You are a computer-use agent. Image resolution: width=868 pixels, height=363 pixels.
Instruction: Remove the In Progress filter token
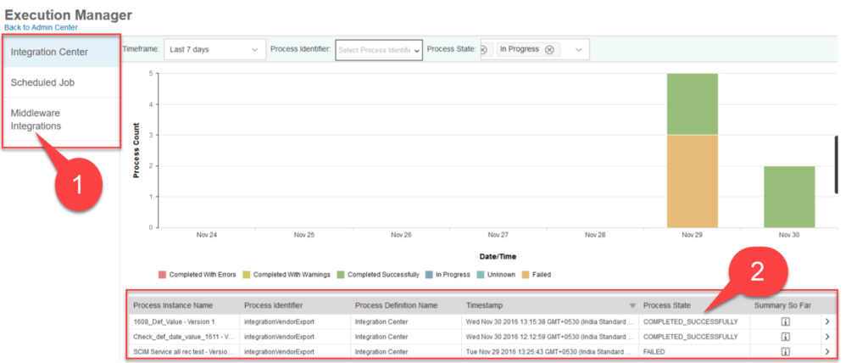tap(549, 49)
